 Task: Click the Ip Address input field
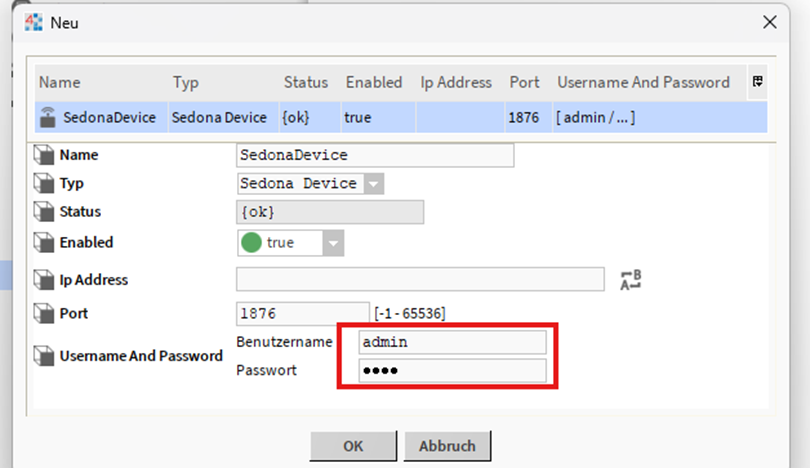(420, 279)
